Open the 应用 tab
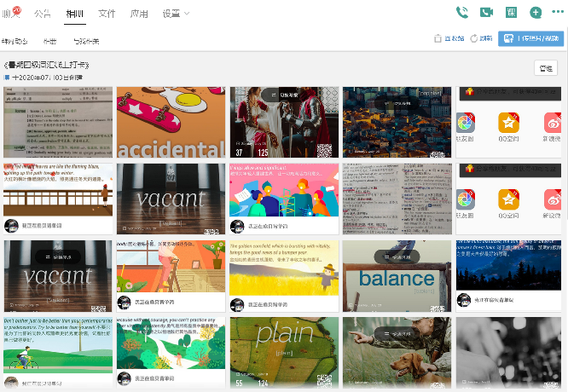Screen dimensions: 568x392 pos(138,14)
